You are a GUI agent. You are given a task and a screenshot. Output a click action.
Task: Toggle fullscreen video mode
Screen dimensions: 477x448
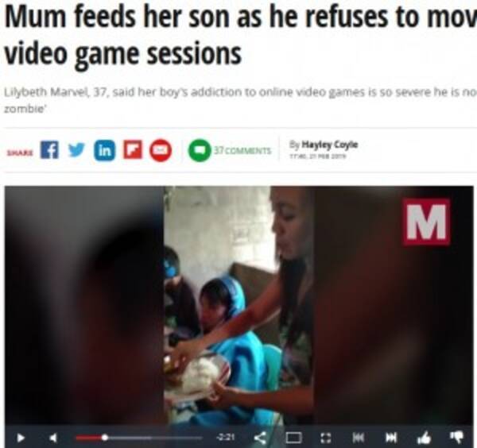coord(326,438)
